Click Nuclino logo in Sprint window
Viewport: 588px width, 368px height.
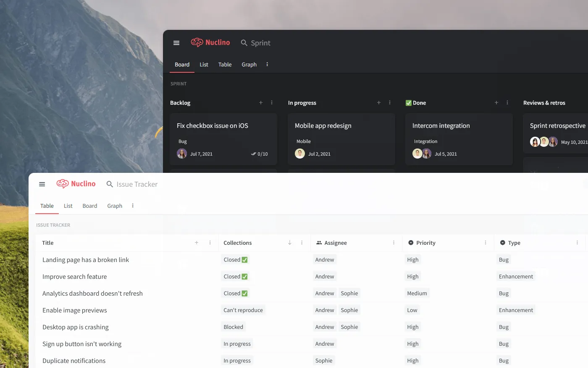point(210,42)
